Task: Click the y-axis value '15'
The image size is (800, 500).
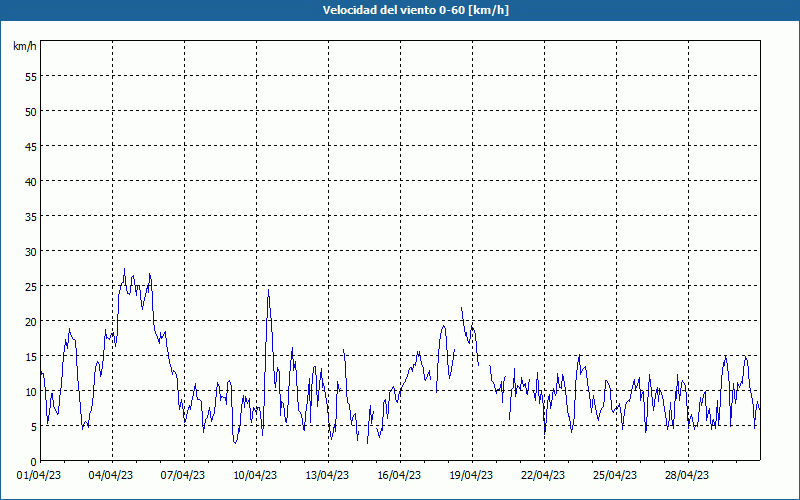Action: pyautogui.click(x=31, y=356)
